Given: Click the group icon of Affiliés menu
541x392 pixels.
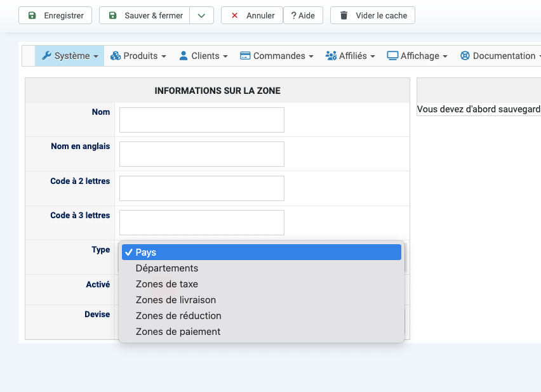Looking at the screenshot, I should pos(331,56).
